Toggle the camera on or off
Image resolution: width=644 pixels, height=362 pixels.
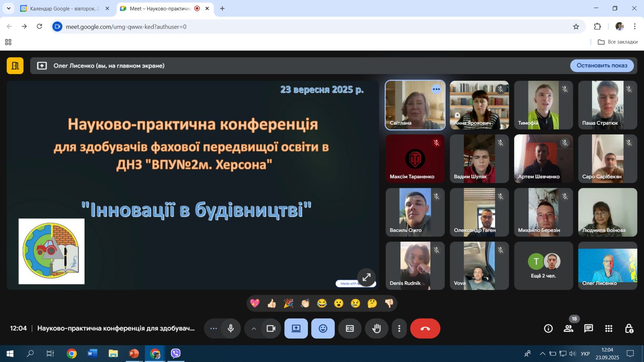pos(271,329)
